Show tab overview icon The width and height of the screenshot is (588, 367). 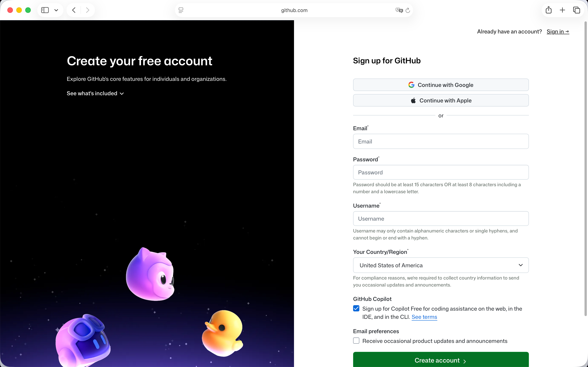click(577, 10)
